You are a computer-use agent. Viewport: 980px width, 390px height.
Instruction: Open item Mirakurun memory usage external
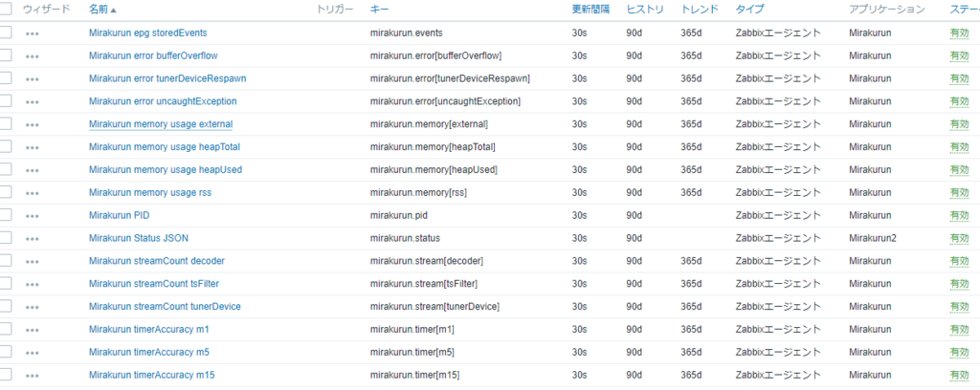coord(161,124)
